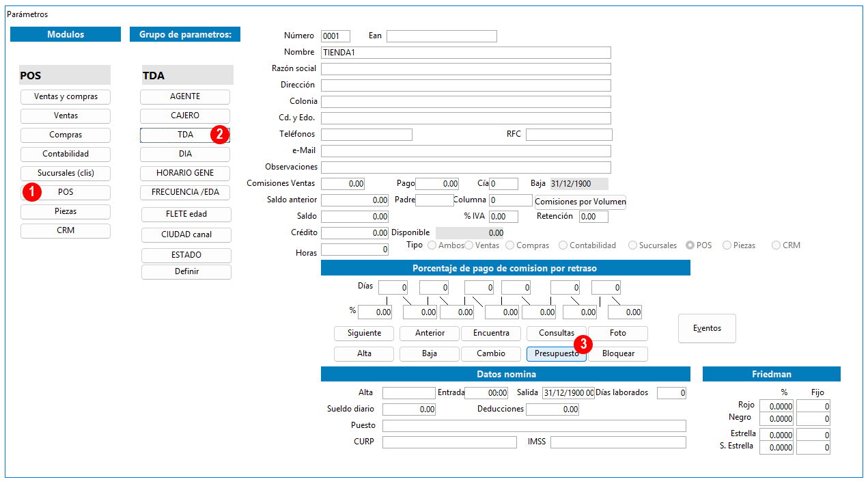The image size is (868, 484).
Task: Click the % IVA field
Action: (x=503, y=217)
